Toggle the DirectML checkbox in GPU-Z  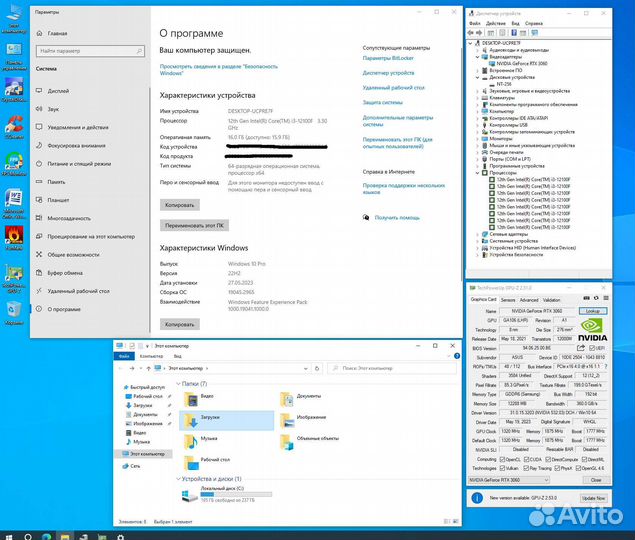coord(584,459)
